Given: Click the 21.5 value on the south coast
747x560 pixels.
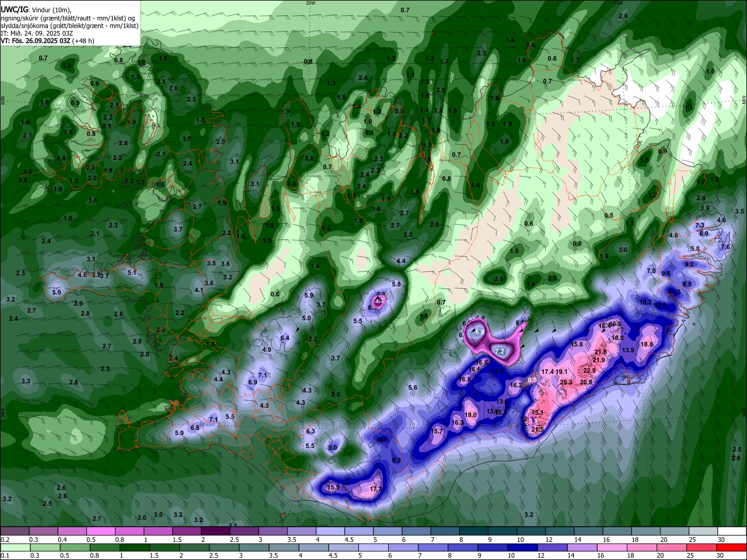Looking at the screenshot, I should click(x=537, y=430).
